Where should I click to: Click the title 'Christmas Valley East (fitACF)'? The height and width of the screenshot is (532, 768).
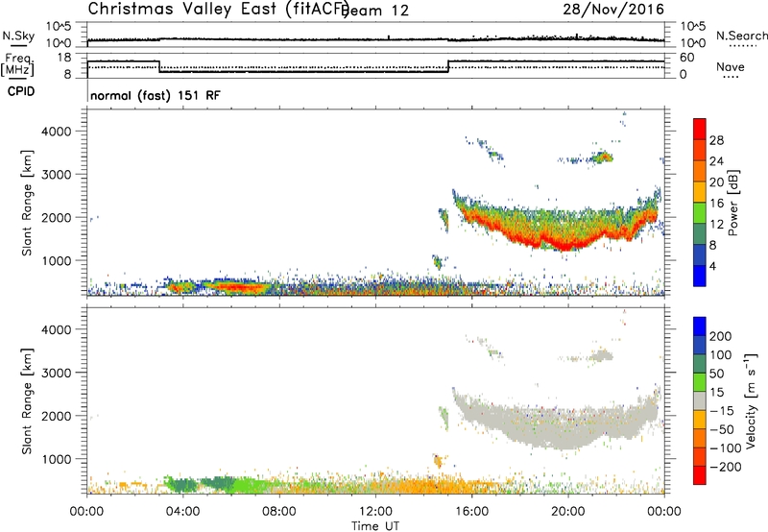(x=218, y=9)
